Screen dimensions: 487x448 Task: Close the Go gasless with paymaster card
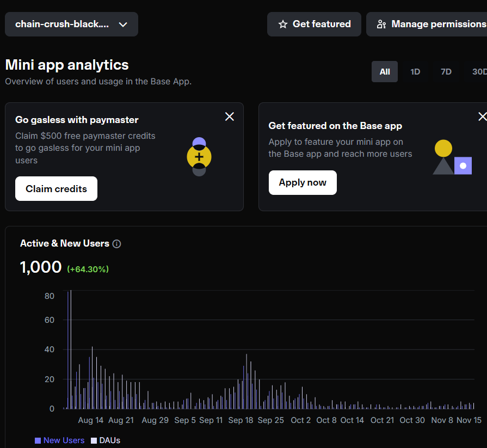(230, 116)
